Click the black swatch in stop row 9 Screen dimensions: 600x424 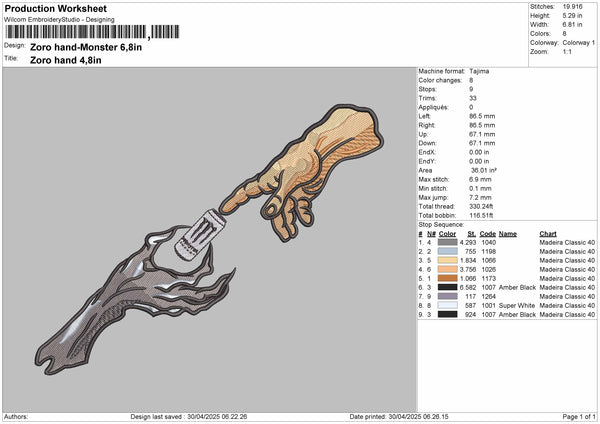pyautogui.click(x=447, y=315)
